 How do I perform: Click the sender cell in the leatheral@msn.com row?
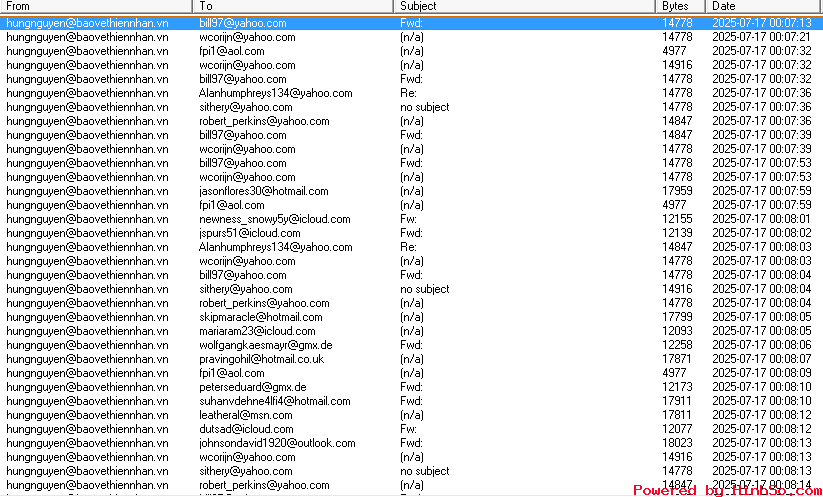click(87, 415)
